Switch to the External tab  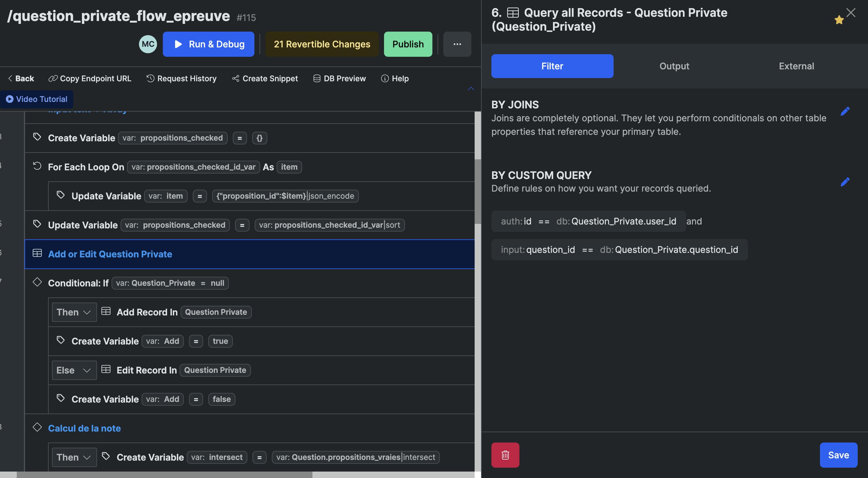[x=796, y=66]
